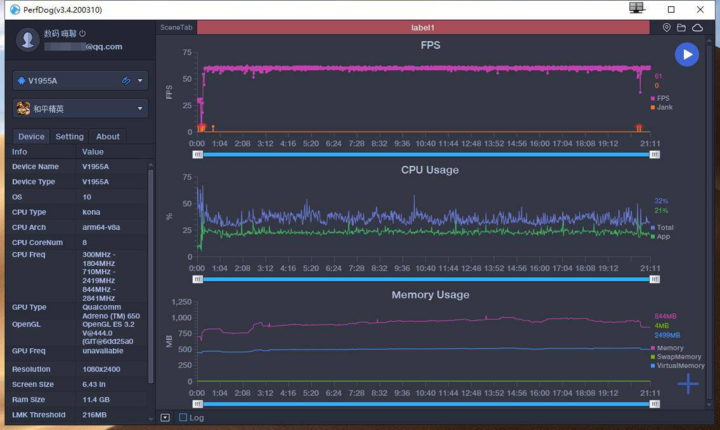Viewport: 720px width, 430px height.
Task: Click the cloud upload icon
Action: 697,28
